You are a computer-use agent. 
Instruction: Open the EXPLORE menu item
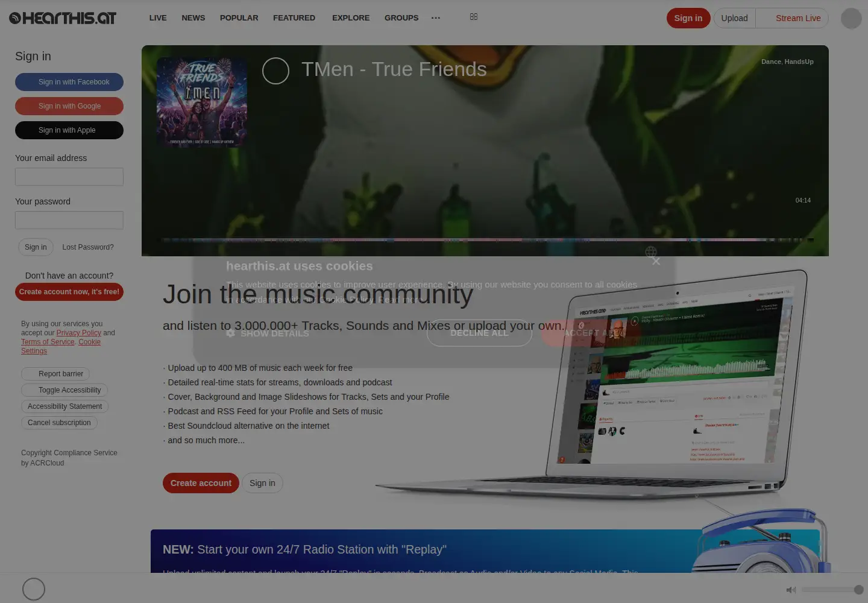click(351, 18)
